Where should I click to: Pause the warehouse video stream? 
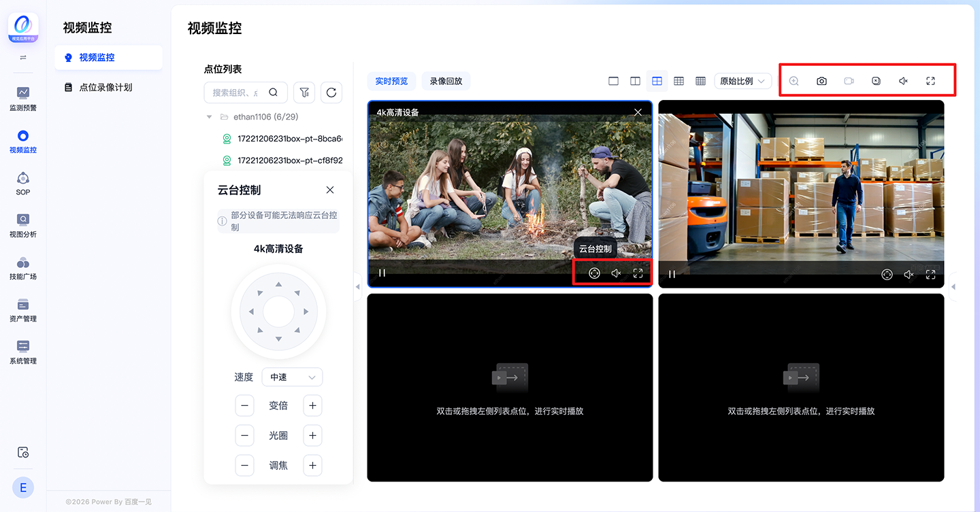672,275
